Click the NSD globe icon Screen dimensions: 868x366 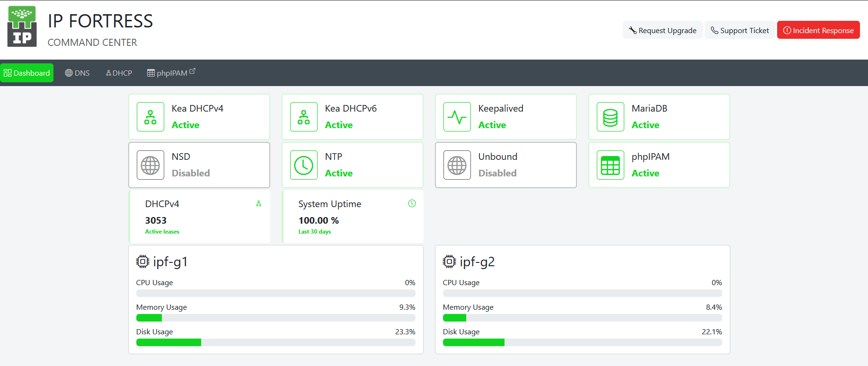[151, 165]
